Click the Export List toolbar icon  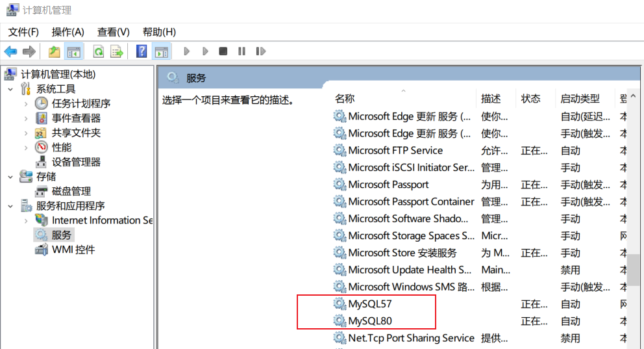117,51
